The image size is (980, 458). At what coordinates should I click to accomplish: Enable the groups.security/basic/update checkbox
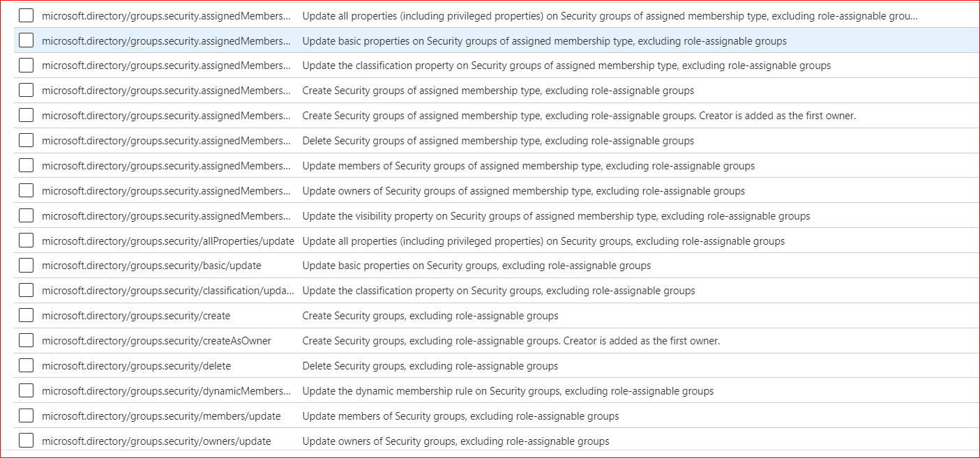26,265
